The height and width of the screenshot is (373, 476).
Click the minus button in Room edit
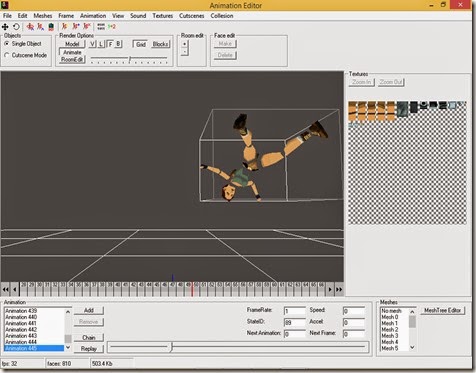(x=184, y=52)
